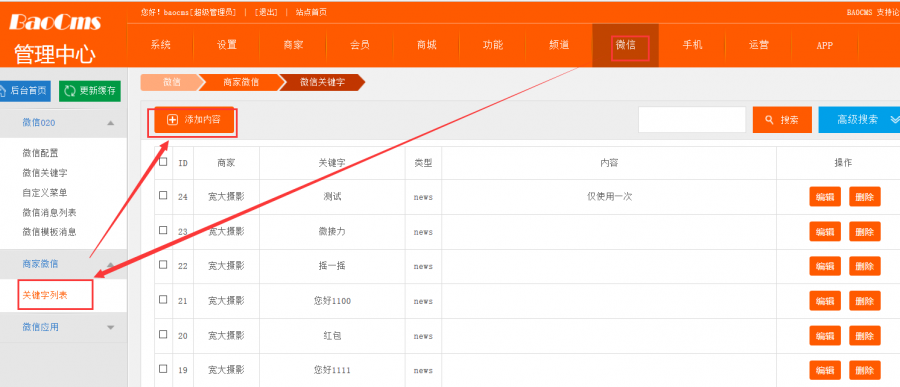Screen dimensions: 900x387
Task: Click 微信 breadcrumb
Action: [x=171, y=82]
